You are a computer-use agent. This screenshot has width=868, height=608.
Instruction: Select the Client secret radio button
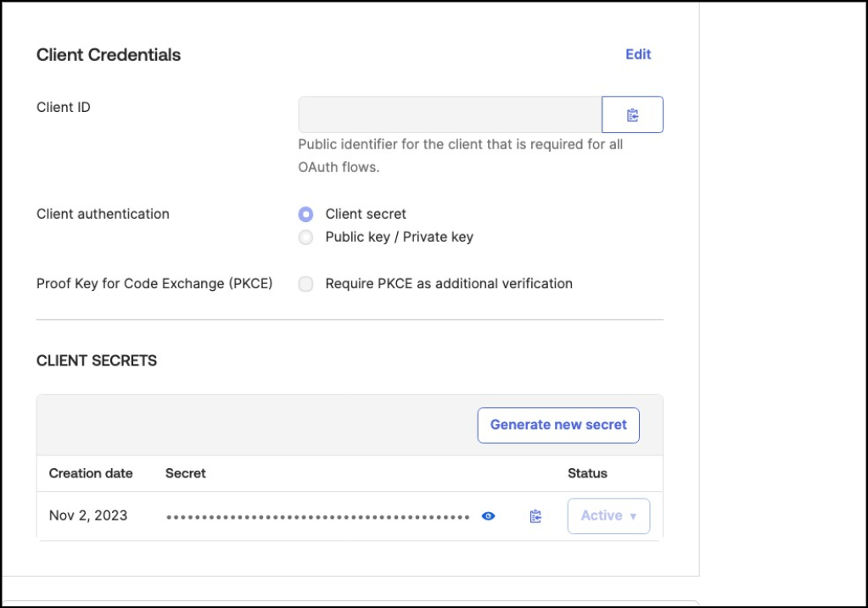point(305,214)
